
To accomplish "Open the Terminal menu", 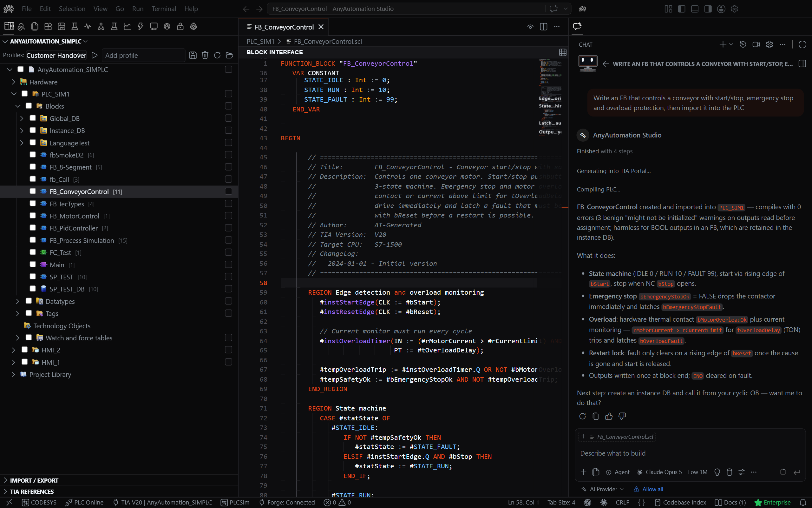I will click(x=164, y=9).
